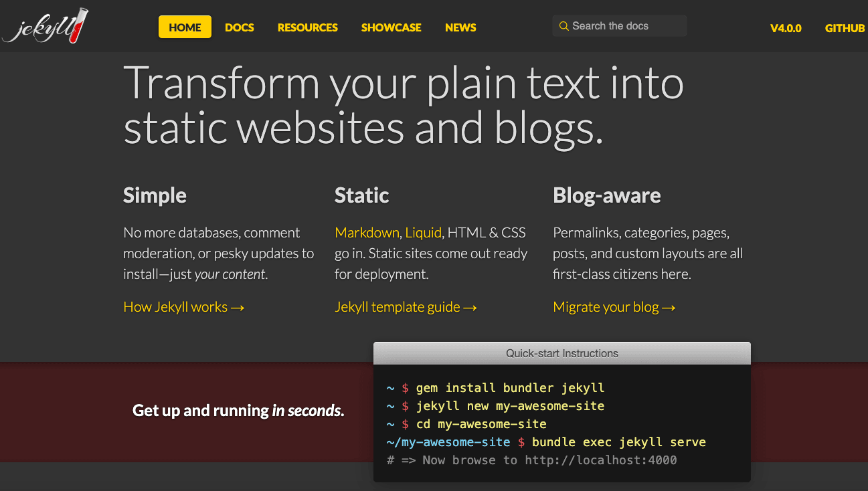Open the GITHUB link

pyautogui.click(x=845, y=28)
